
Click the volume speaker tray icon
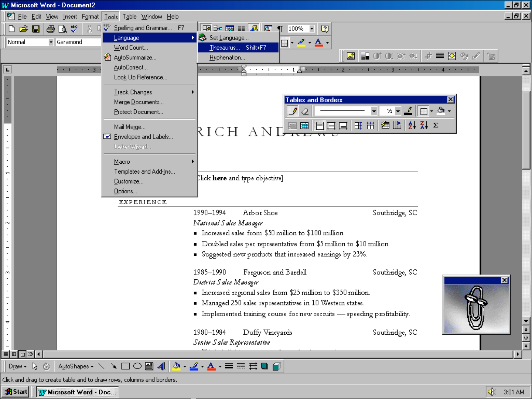[491, 392]
